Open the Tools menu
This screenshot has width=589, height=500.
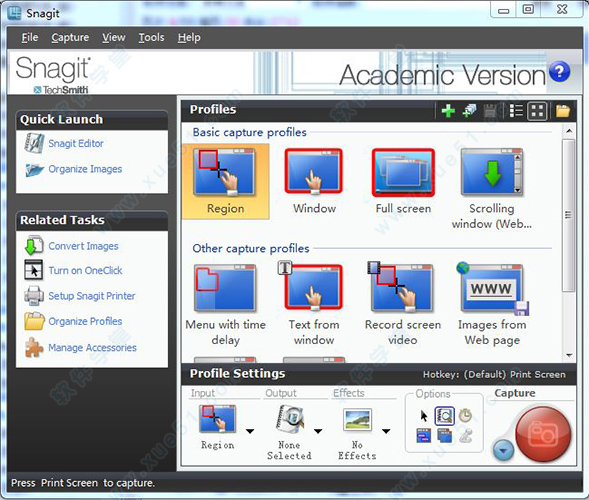pyautogui.click(x=151, y=37)
